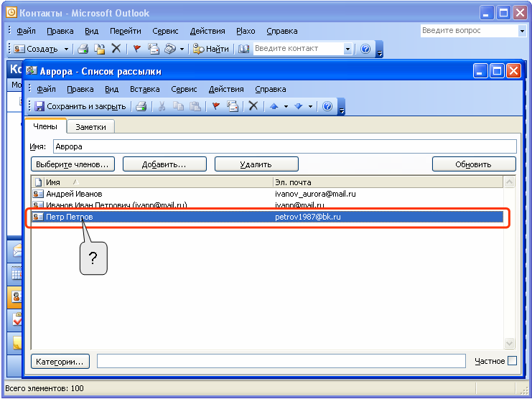Sort by Имя column header
532x399 pixels.
[159, 182]
